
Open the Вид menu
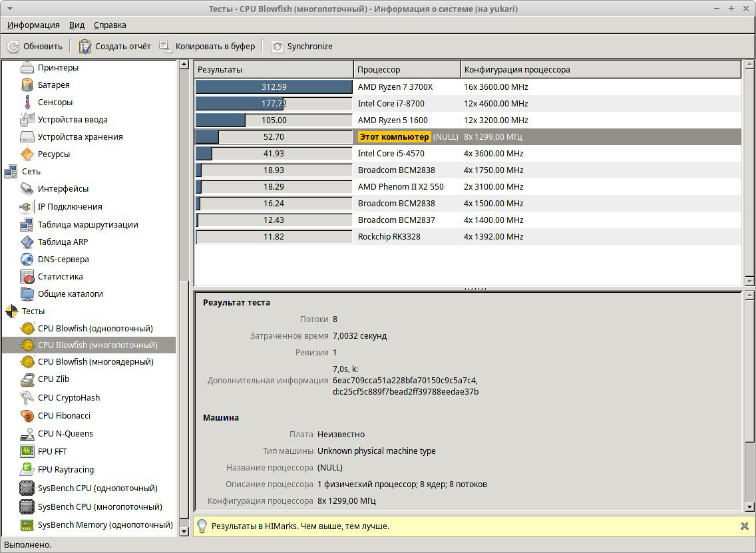[77, 25]
